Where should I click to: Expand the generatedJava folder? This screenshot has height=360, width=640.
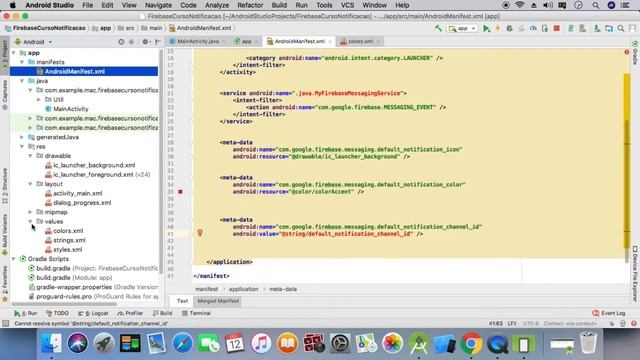[x=22, y=137]
